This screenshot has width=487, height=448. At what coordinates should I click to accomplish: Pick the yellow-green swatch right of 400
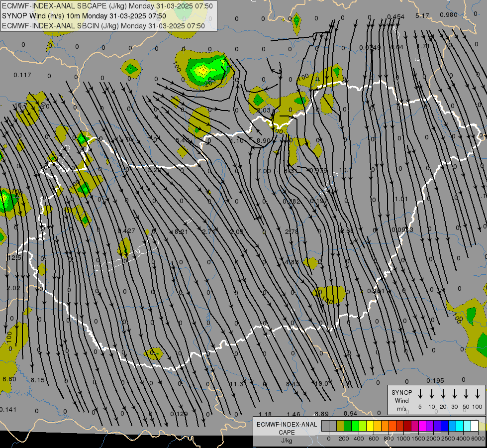click(x=363, y=426)
